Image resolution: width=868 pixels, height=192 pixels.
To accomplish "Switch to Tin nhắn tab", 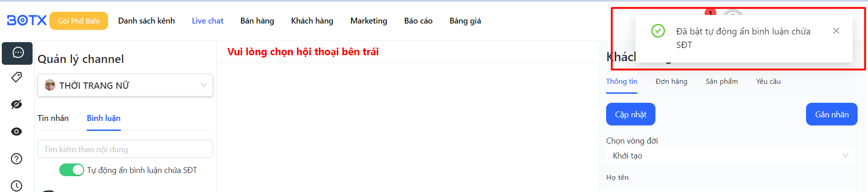I will coord(53,118).
